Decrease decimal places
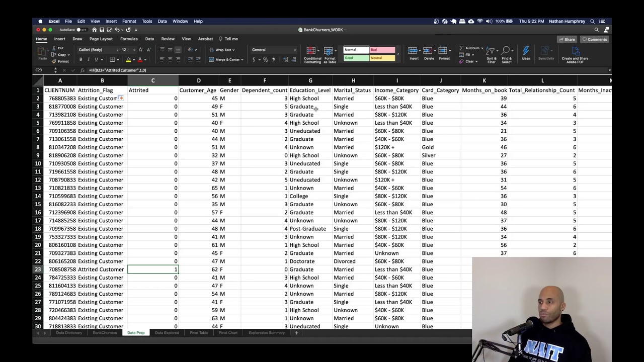 click(x=293, y=60)
